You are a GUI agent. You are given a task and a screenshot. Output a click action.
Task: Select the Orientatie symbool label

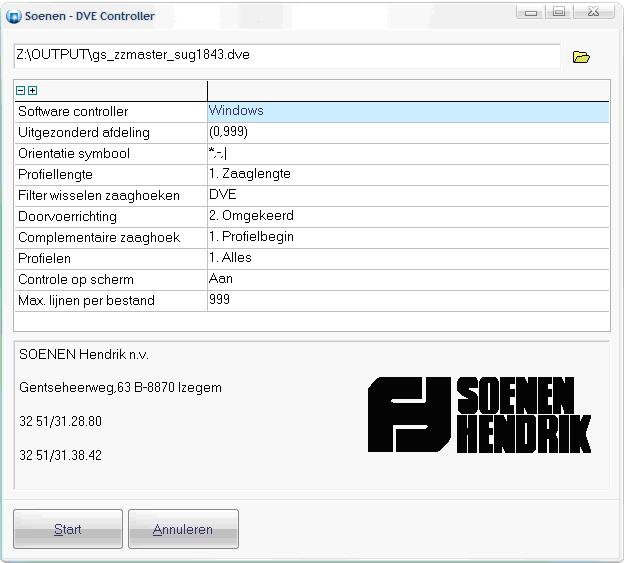[74, 154]
